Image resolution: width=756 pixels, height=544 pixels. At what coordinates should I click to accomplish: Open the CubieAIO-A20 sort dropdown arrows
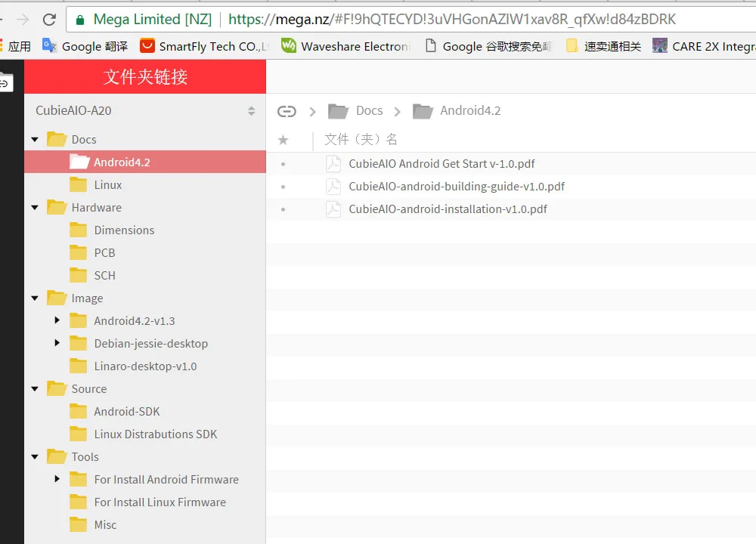(251, 111)
